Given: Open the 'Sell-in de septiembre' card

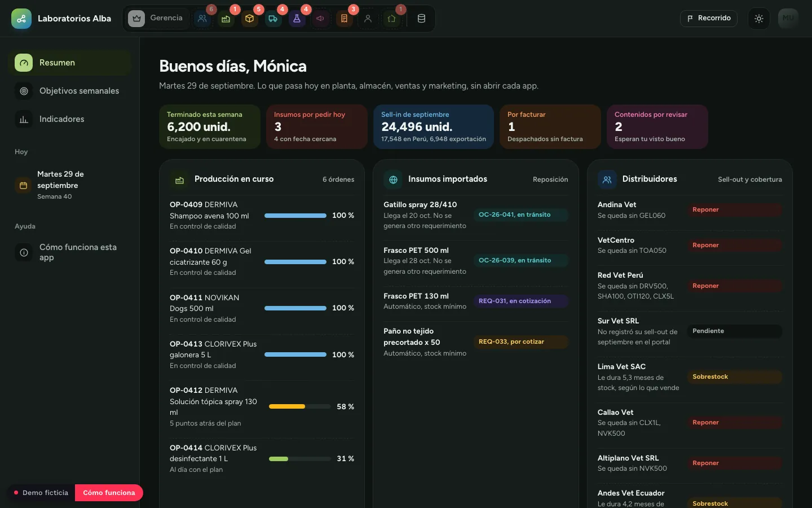Looking at the screenshot, I should pyautogui.click(x=434, y=126).
